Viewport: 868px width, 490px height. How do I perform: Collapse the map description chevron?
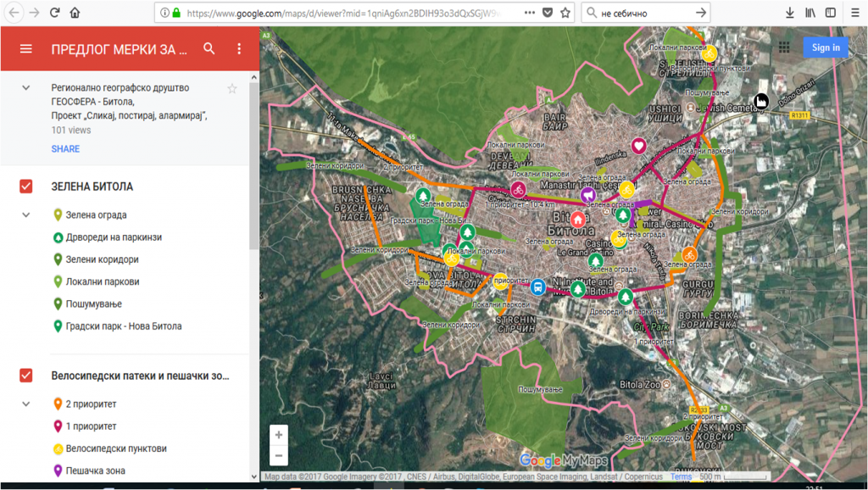click(26, 88)
